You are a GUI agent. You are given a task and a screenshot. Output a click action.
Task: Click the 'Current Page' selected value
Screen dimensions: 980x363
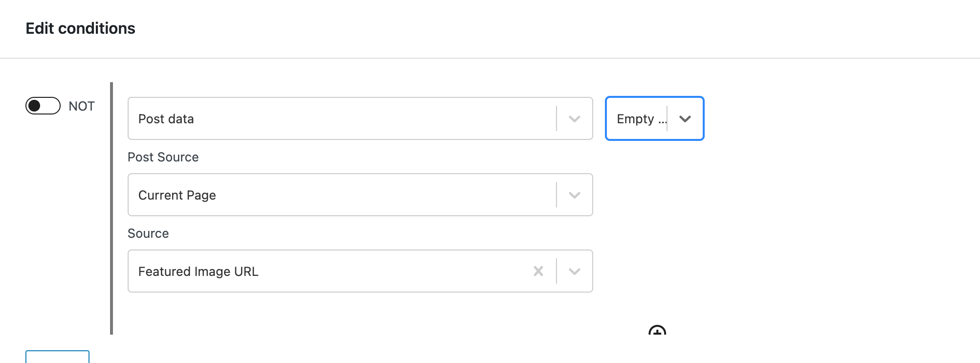(177, 195)
